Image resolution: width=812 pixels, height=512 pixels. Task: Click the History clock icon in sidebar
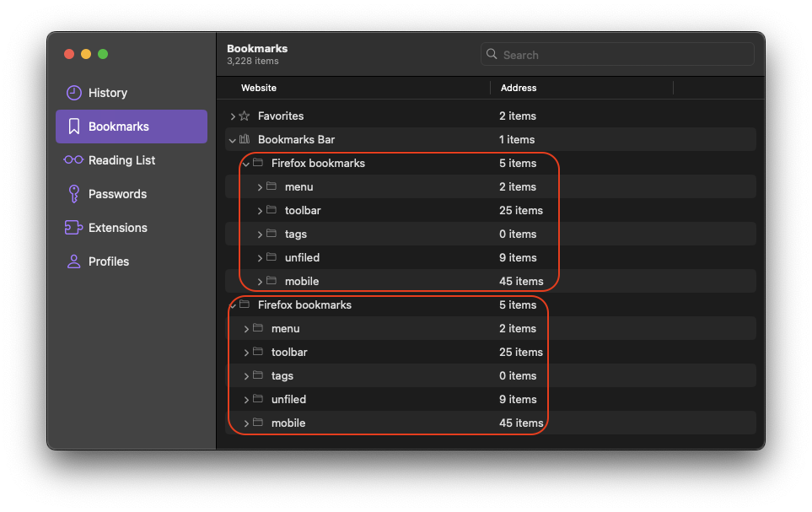point(74,93)
